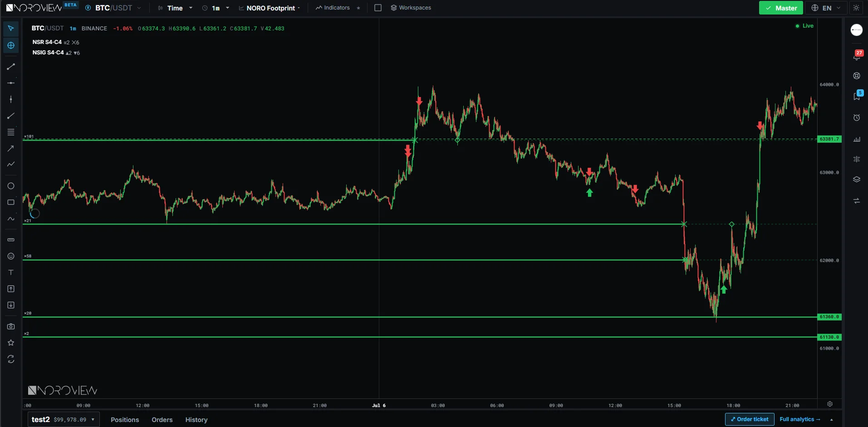This screenshot has width=868, height=427.
Task: Open the 1m timeframe dropdown
Action: (x=216, y=8)
